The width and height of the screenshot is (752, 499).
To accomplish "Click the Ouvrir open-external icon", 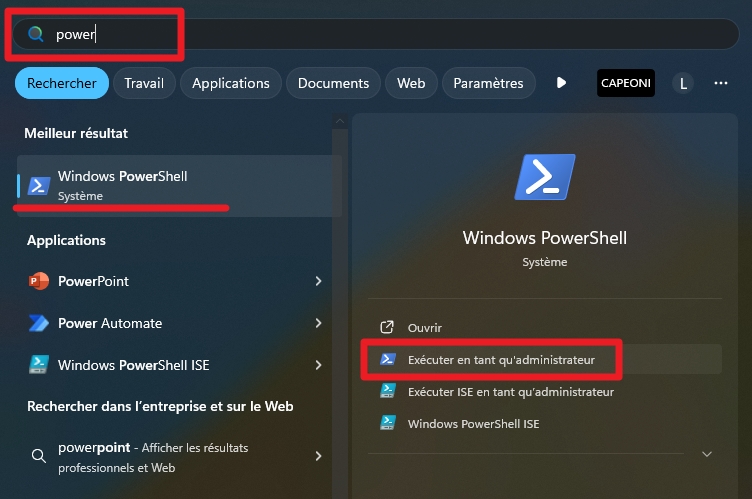I will pos(387,327).
